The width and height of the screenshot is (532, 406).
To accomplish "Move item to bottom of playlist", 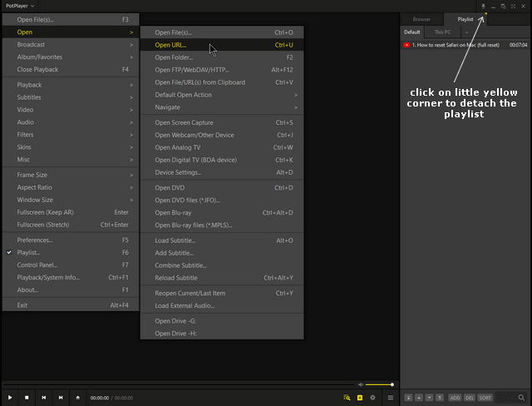I will pos(440,398).
